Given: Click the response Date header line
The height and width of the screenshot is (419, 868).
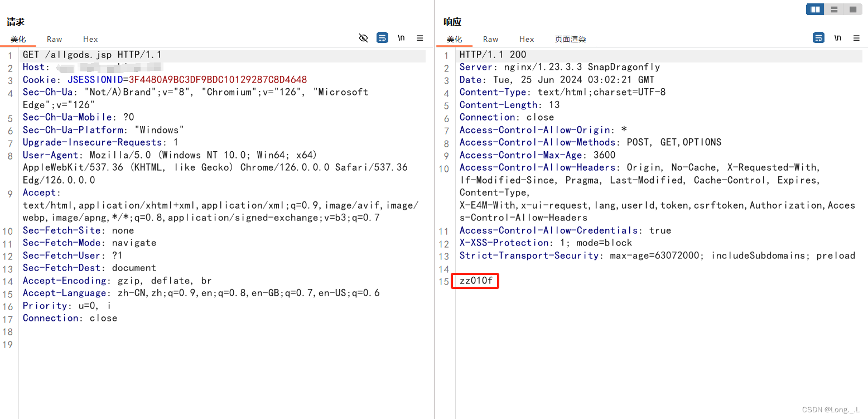Looking at the screenshot, I should tap(557, 80).
